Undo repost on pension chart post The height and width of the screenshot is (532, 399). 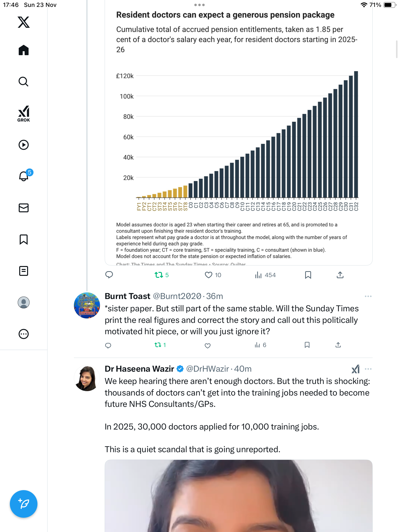(159, 275)
